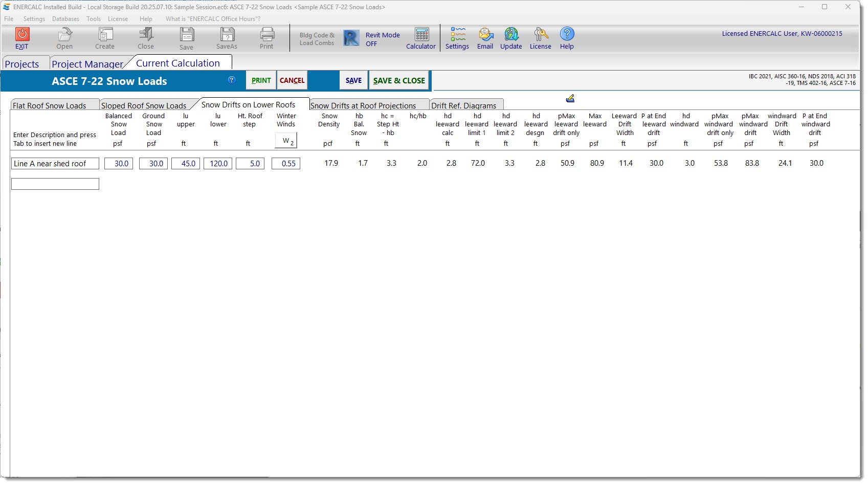
Task: Click the SAVE button
Action: [353, 80]
